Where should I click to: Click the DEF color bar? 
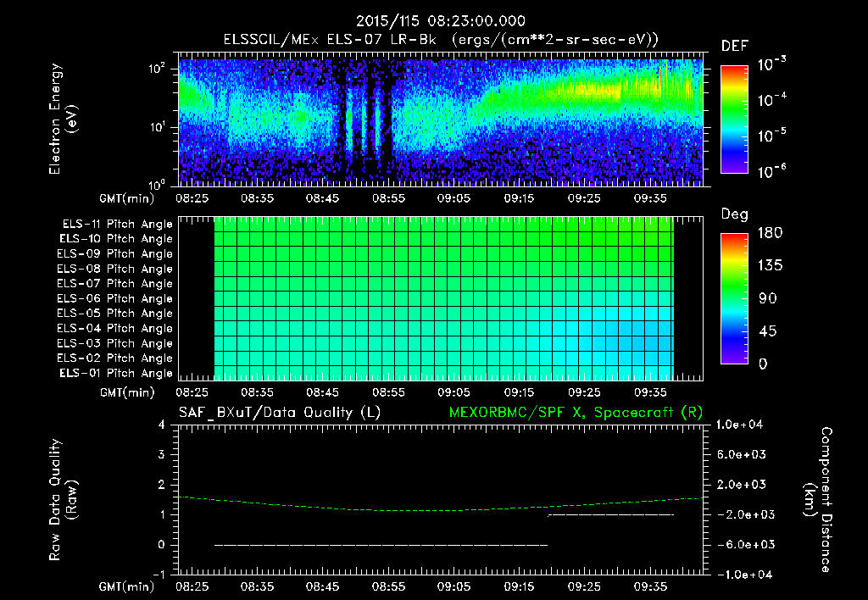coord(734,119)
